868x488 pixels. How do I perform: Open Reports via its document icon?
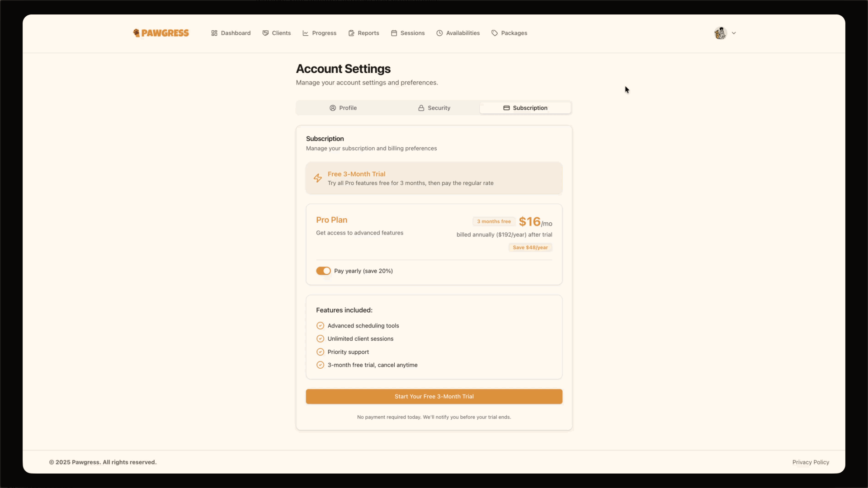pos(351,33)
